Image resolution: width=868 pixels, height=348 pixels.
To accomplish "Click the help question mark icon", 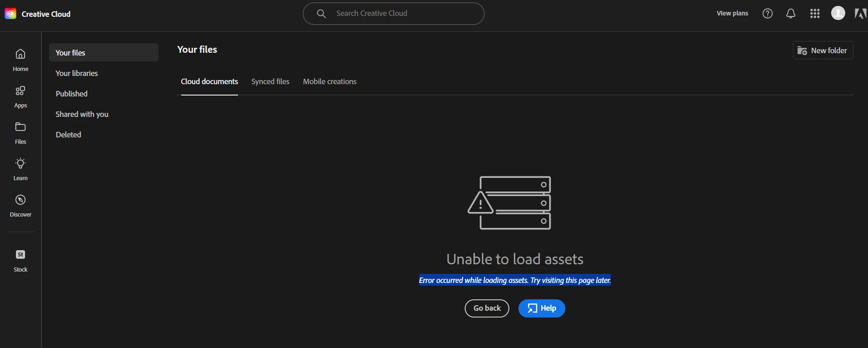I will click(x=767, y=14).
